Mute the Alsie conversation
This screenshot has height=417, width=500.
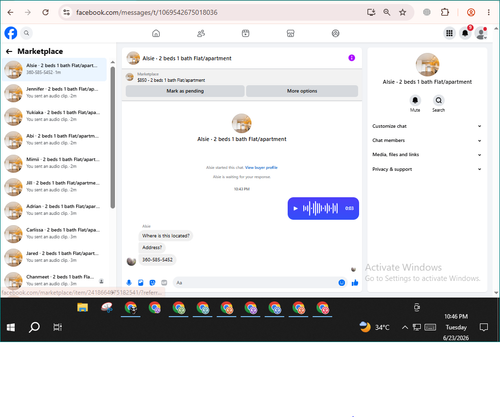point(415,100)
